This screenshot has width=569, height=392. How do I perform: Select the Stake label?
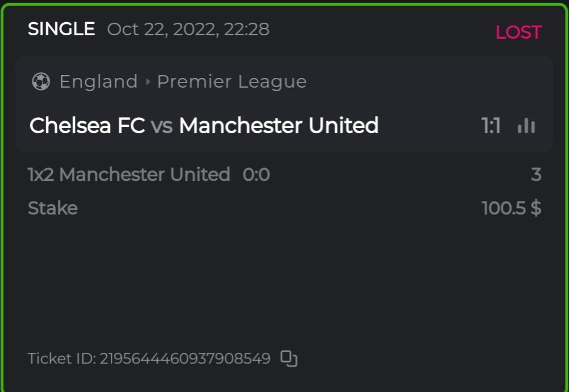(52, 208)
